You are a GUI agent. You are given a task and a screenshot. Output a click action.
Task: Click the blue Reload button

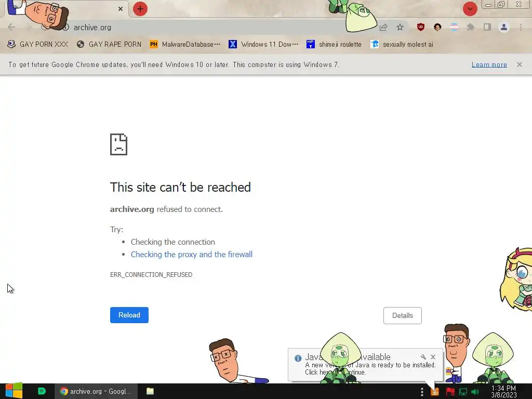(129, 315)
